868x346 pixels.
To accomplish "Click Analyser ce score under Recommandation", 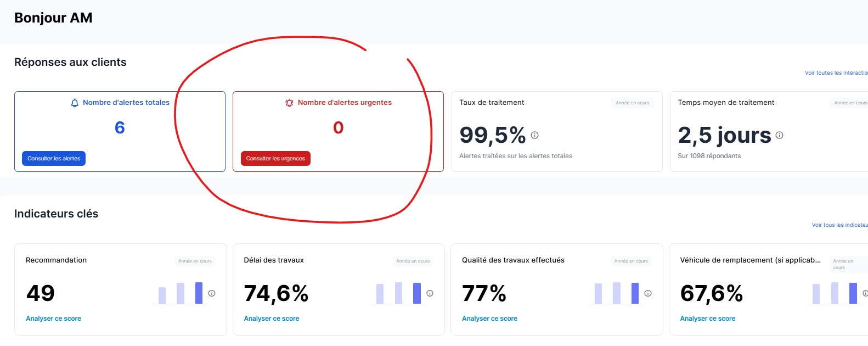I will pyautogui.click(x=53, y=319).
